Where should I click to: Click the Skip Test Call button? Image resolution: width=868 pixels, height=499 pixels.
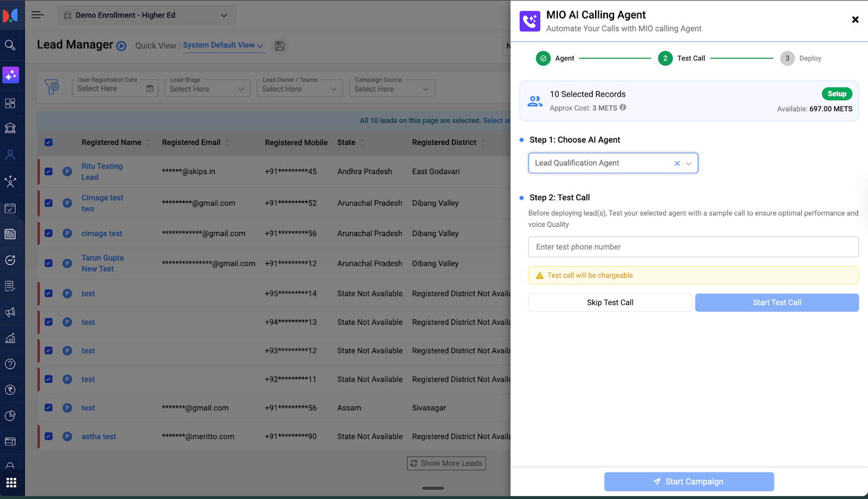click(x=610, y=303)
